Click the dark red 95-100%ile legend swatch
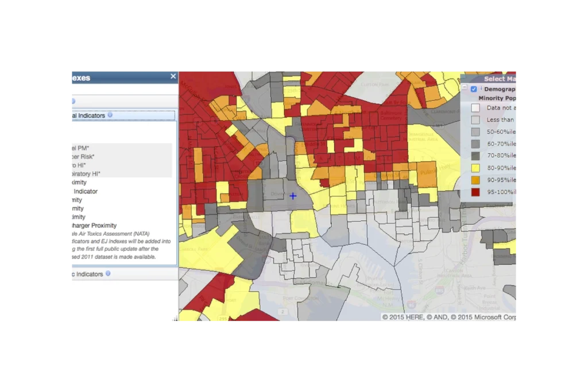The width and height of the screenshot is (588, 392). [x=475, y=192]
